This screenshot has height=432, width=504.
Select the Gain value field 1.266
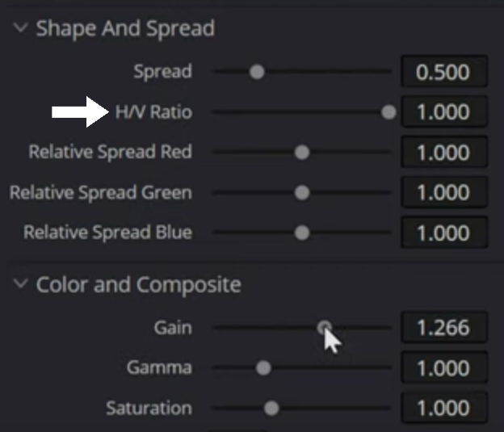tap(444, 327)
